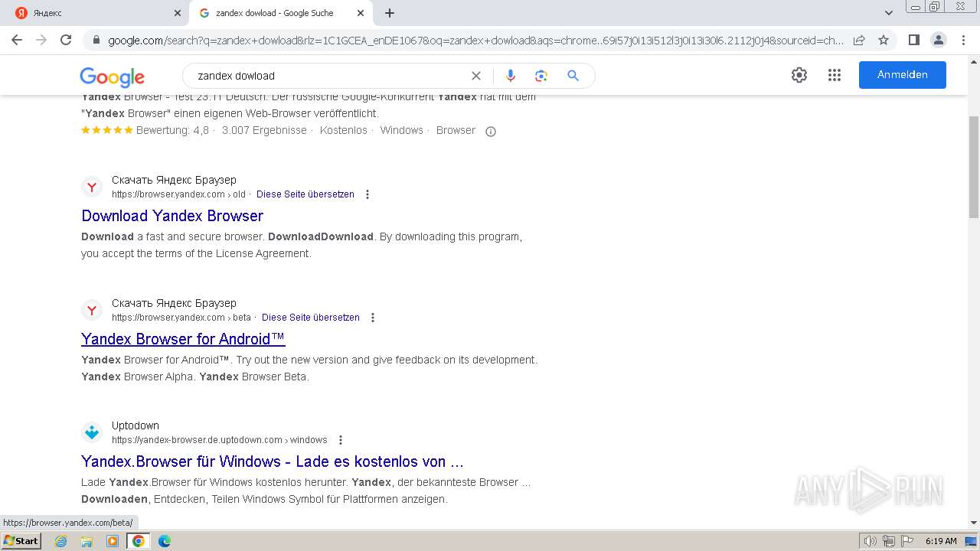Open media player from taskbar
The height and width of the screenshot is (551, 980).
click(x=113, y=541)
